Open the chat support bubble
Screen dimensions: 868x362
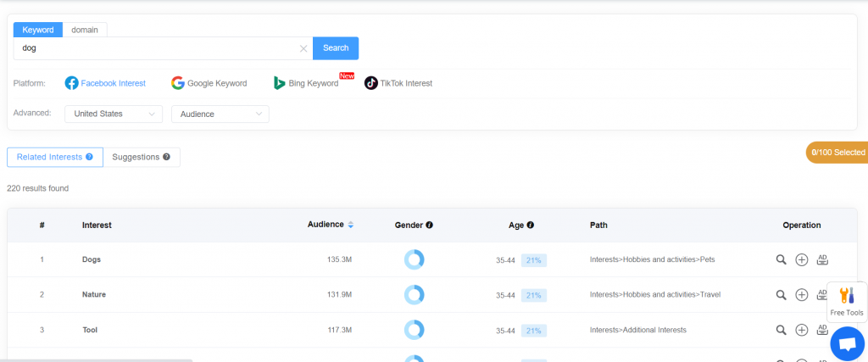[847, 343]
